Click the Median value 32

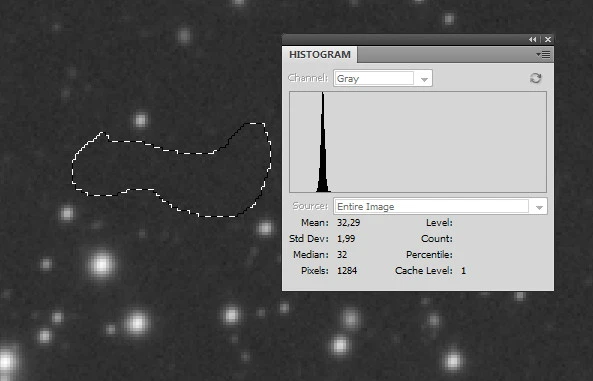(x=342, y=255)
